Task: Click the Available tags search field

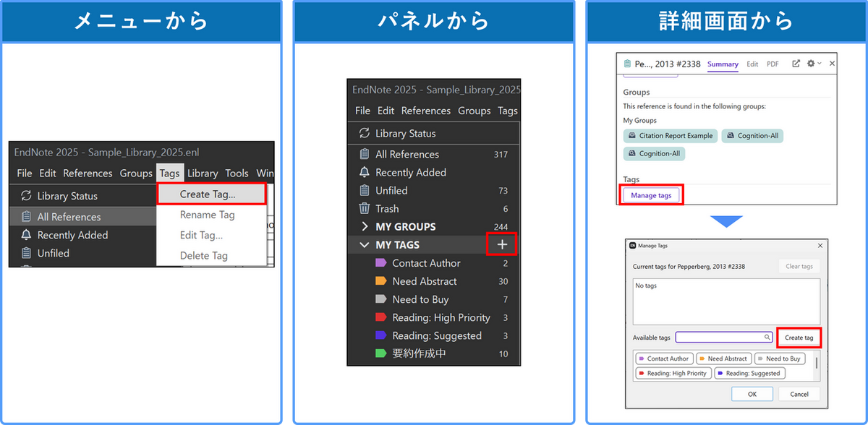Action: click(x=720, y=338)
